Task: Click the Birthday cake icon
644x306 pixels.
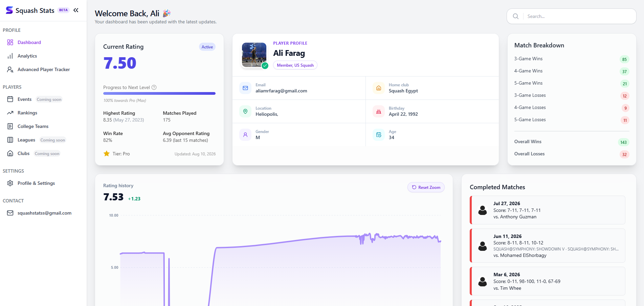Action: pos(379,111)
